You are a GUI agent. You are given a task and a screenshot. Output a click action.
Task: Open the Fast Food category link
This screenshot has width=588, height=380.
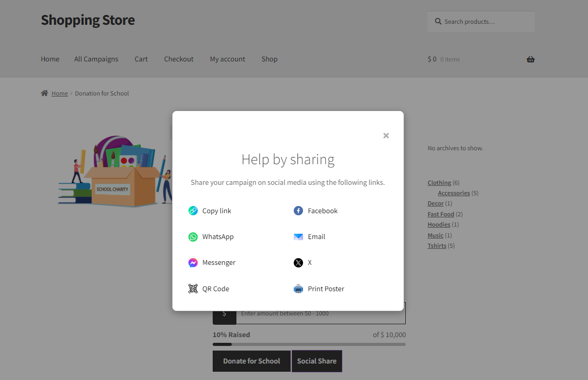pyautogui.click(x=441, y=214)
